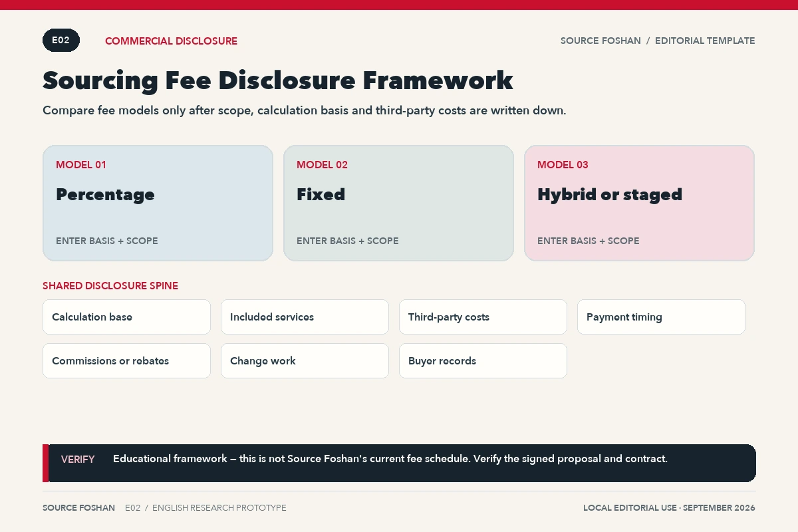Viewport: 798px width, 532px height.
Task: Click the MODEL 03 label
Action: pos(563,165)
